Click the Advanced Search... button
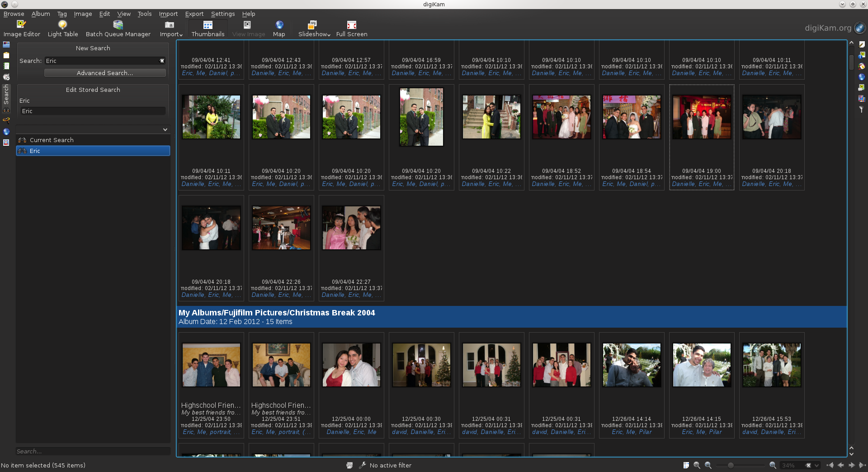The width and height of the screenshot is (868, 472). click(105, 73)
